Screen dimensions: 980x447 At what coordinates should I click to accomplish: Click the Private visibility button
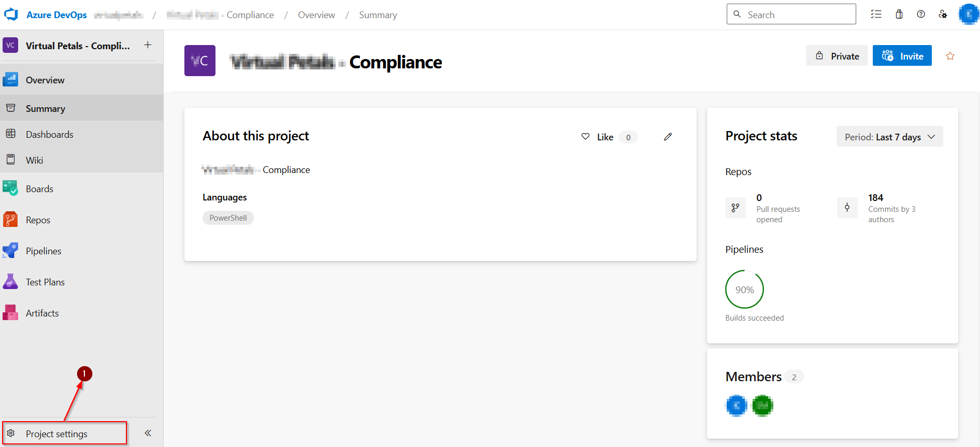point(837,56)
